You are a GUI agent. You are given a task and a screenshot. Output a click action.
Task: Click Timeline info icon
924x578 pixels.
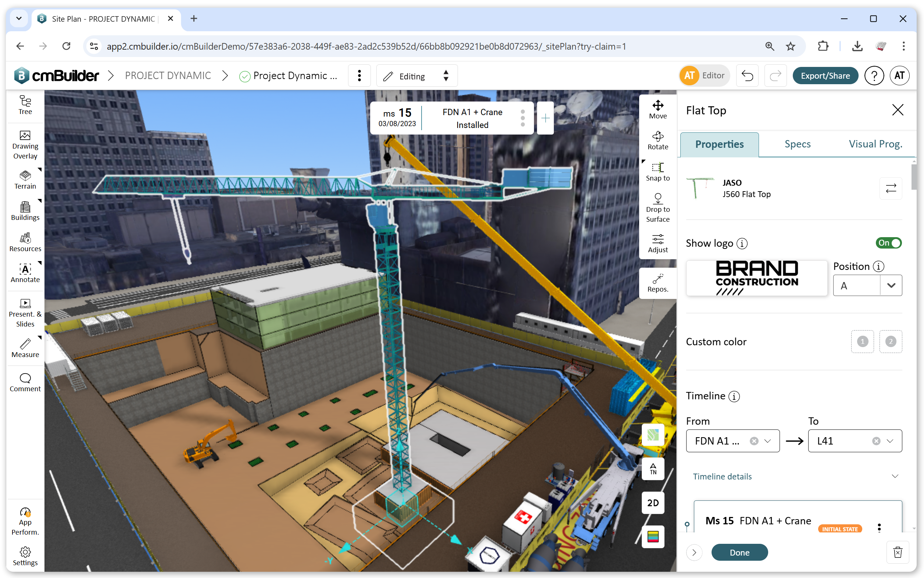click(734, 396)
